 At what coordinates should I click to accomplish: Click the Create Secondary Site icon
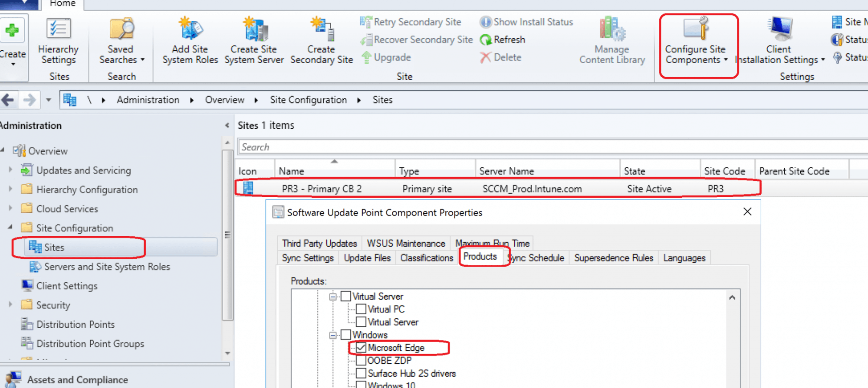[x=321, y=29]
